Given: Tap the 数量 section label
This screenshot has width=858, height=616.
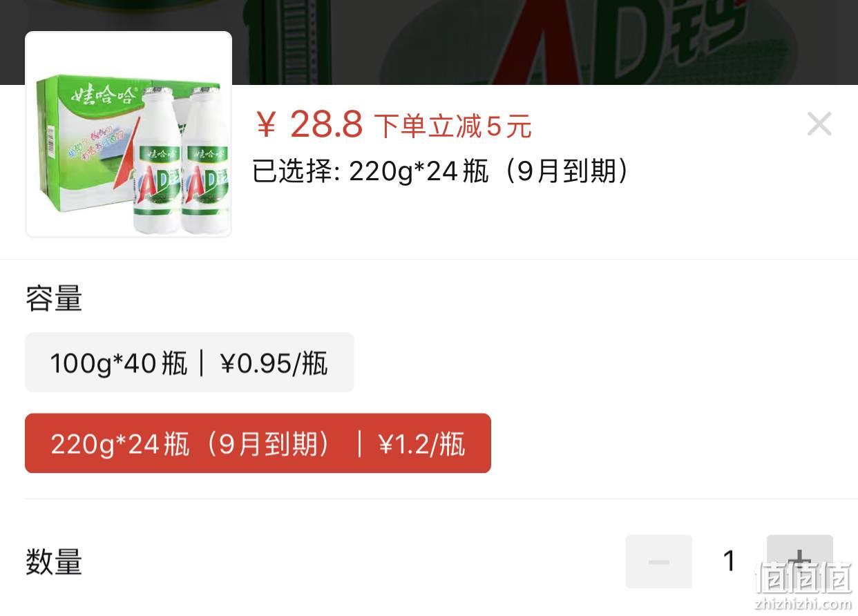Looking at the screenshot, I should click(x=54, y=561).
